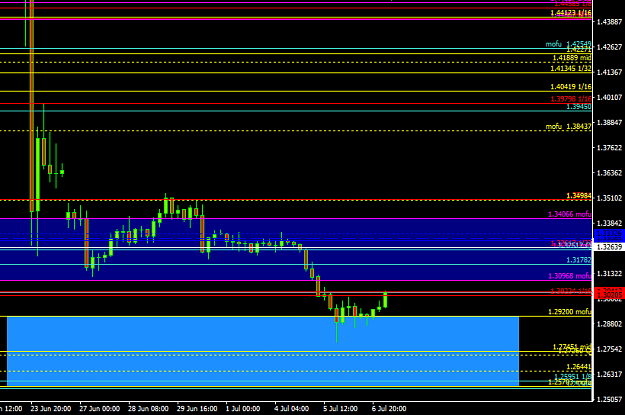Select the cyan '1.31782' level label
This screenshot has height=415, width=625.
click(579, 260)
